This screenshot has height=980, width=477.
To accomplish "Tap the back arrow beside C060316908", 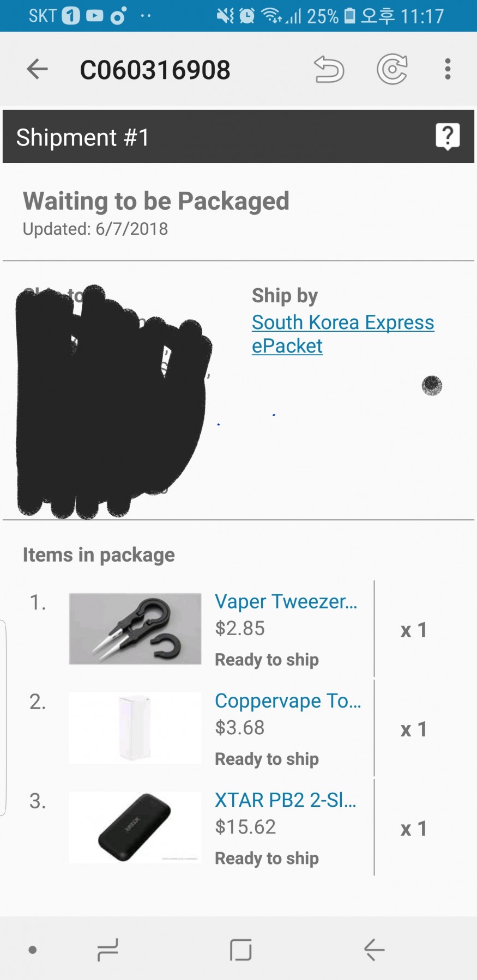I will [x=37, y=69].
